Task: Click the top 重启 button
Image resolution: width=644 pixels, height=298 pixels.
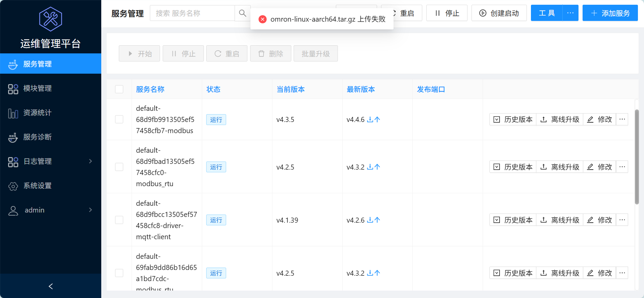Action: pos(407,13)
